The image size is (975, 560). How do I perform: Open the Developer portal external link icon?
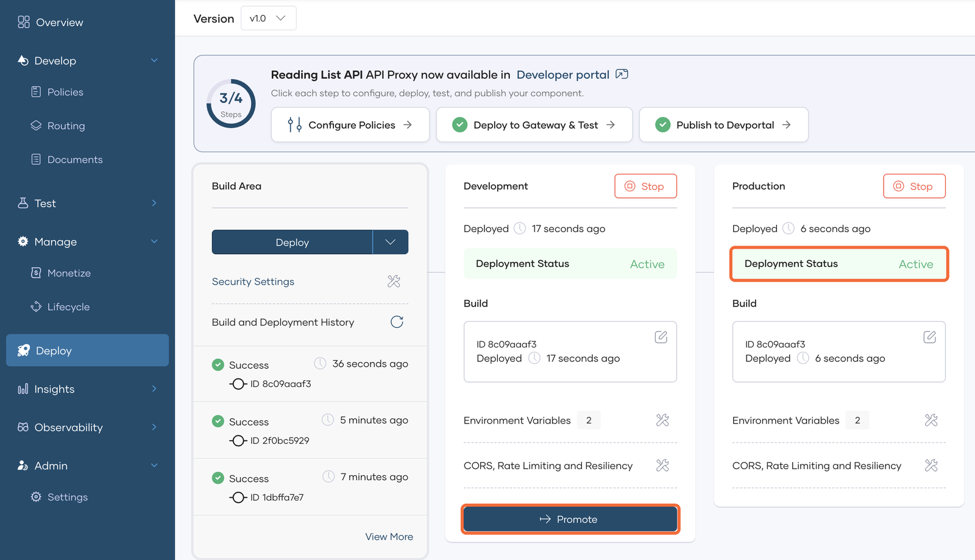click(x=622, y=74)
